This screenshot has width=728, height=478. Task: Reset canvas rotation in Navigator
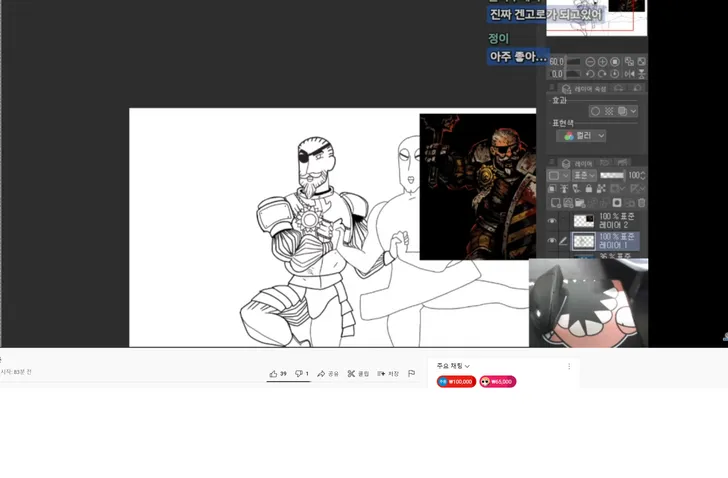tap(615, 74)
